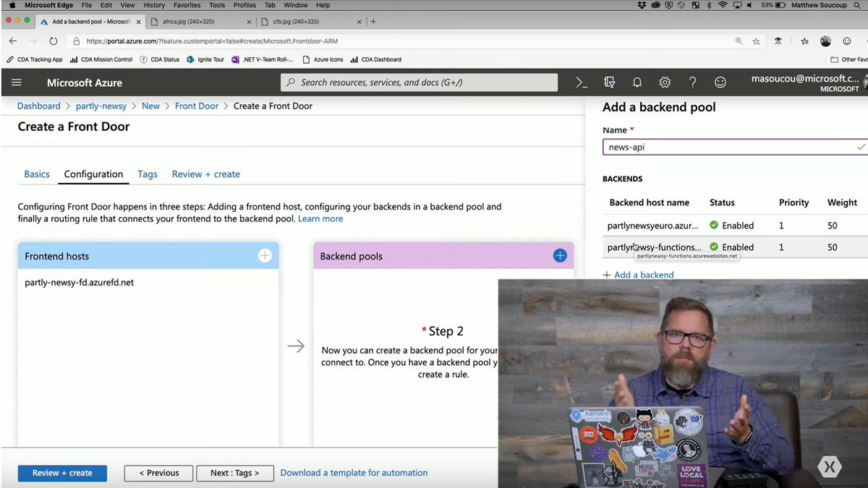Click the partly-newsy breadcrumb link
The width and height of the screenshot is (868, 488).
coord(101,106)
